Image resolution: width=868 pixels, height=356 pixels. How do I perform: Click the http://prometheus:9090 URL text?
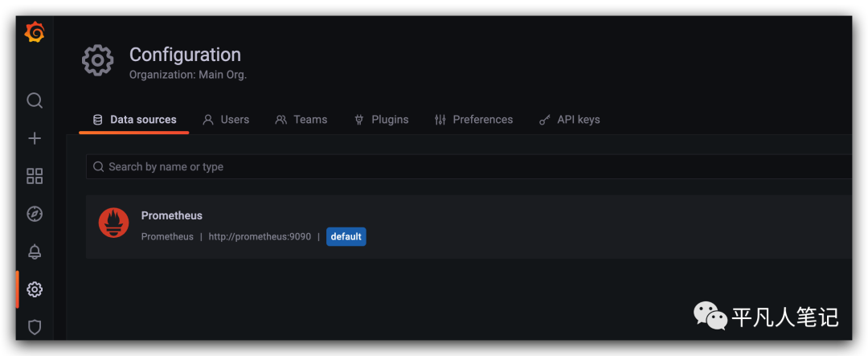click(x=260, y=237)
